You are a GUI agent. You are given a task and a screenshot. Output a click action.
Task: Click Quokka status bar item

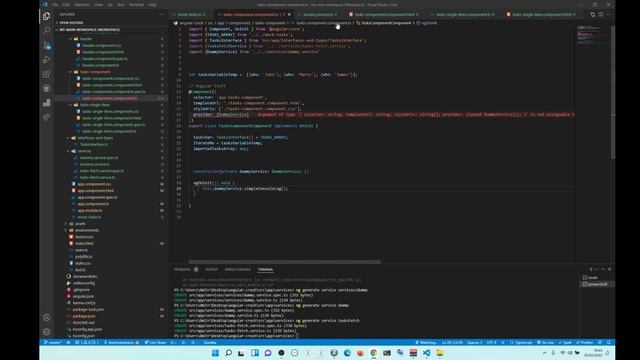coord(210,342)
